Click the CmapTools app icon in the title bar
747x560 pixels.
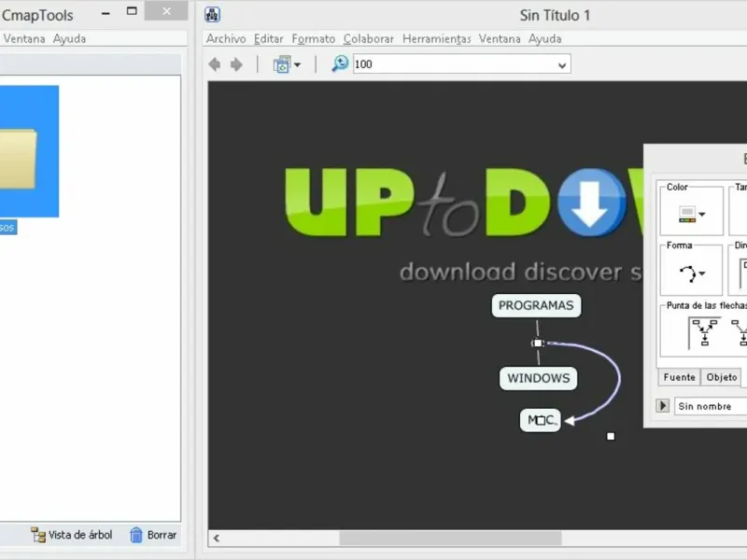tap(212, 15)
